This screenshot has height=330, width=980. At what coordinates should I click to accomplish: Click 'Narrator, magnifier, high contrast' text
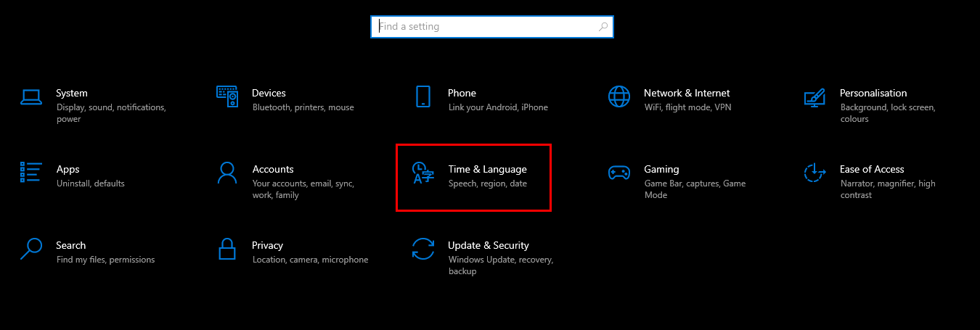pos(888,189)
